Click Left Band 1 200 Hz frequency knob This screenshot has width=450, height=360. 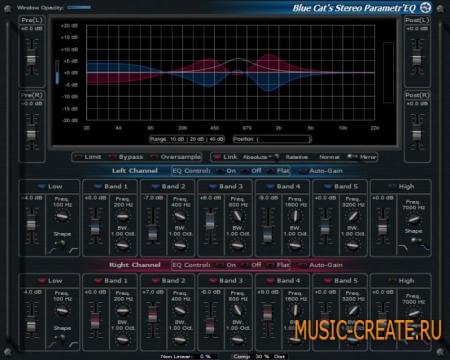click(123, 217)
